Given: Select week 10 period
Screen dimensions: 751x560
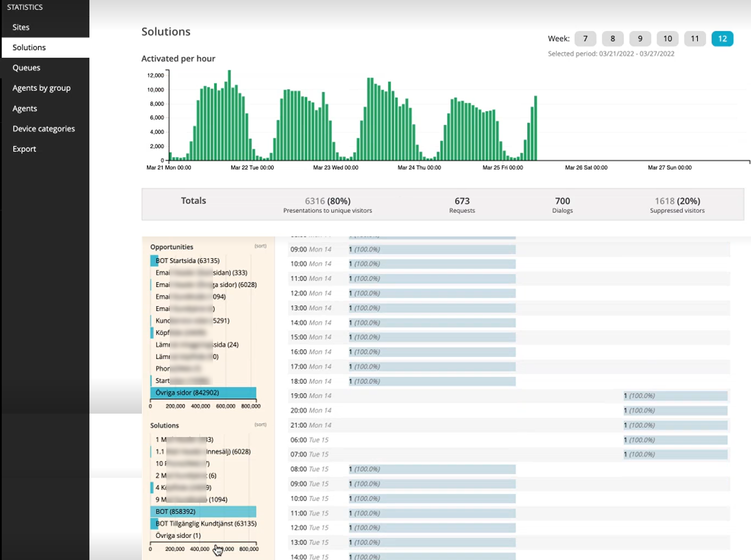Looking at the screenshot, I should point(667,39).
